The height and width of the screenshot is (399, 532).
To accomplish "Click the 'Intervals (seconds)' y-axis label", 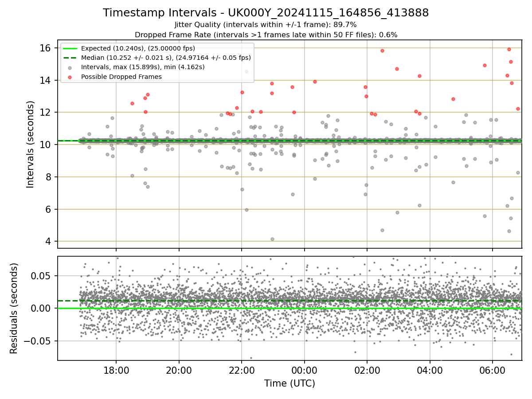I will point(31,144).
